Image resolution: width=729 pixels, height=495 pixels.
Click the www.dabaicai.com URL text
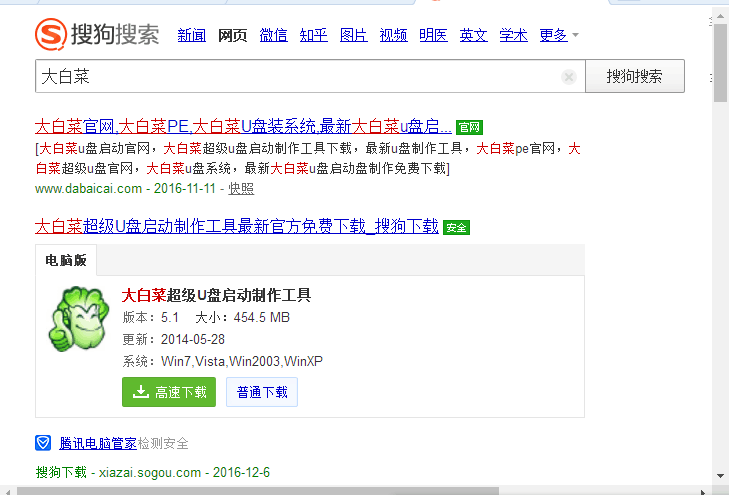coord(88,188)
